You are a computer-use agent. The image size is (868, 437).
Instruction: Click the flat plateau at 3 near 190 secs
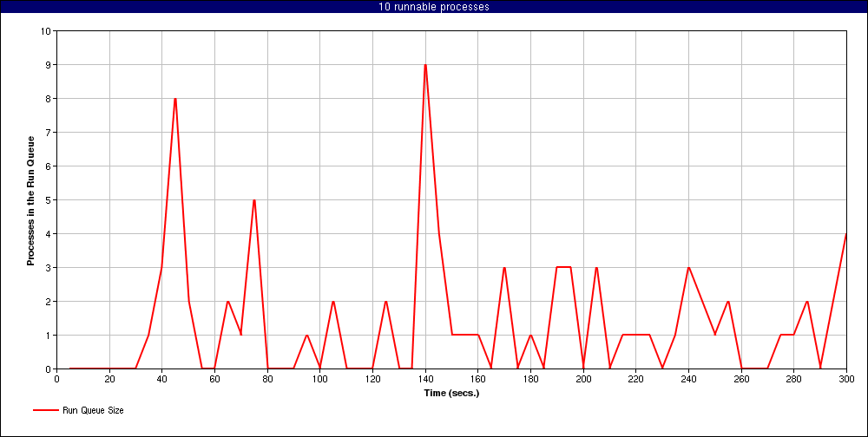563,267
